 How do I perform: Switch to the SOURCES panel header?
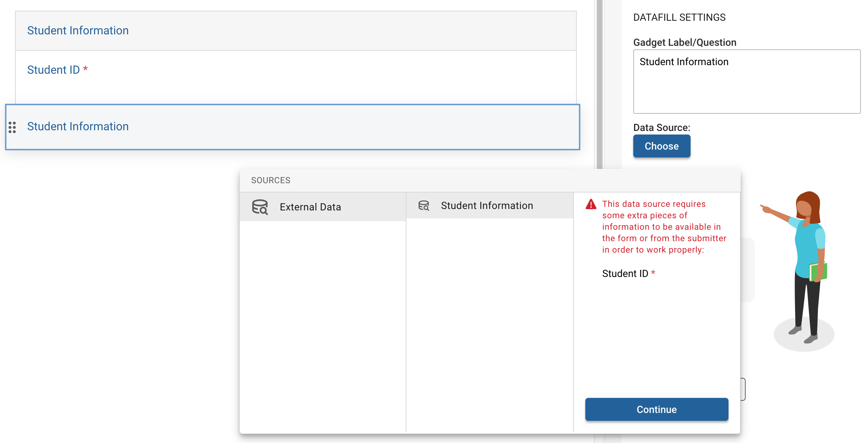tap(270, 180)
